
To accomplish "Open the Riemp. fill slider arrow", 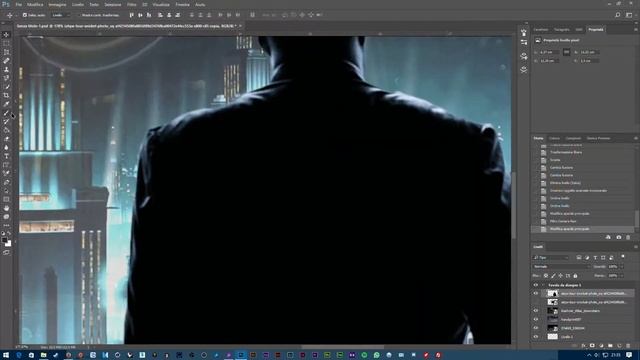I will [x=622, y=276].
